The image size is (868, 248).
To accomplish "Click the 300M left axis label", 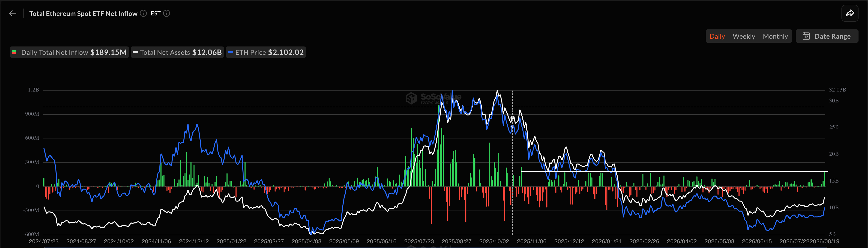I will [32, 162].
